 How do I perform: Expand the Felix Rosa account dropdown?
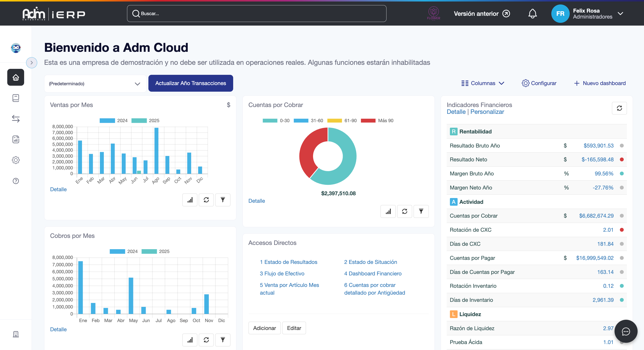click(621, 13)
